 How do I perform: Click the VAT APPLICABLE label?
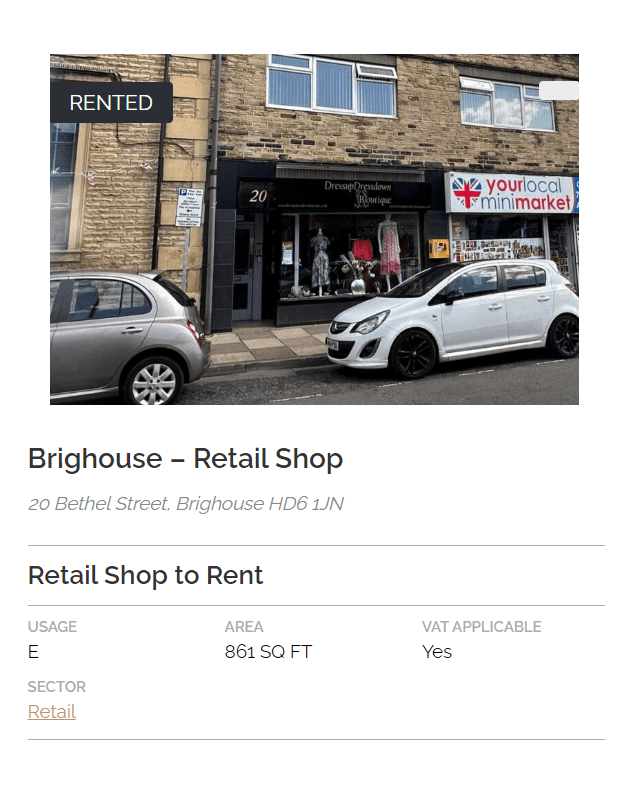click(x=482, y=627)
